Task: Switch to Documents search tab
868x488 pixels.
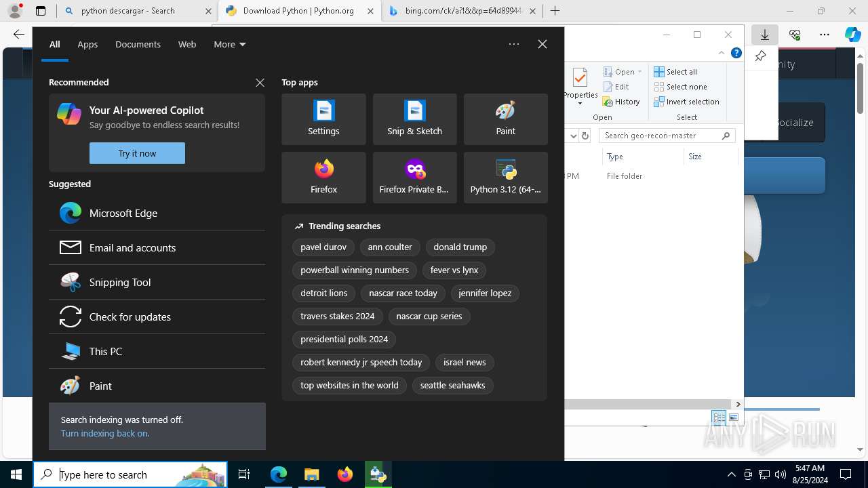Action: point(138,44)
